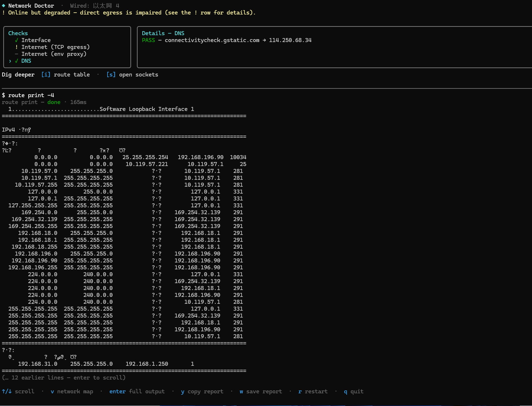Screen dimensions: 532x406
Task: Click restart in the footer bar
Action: [x=313, y=391]
